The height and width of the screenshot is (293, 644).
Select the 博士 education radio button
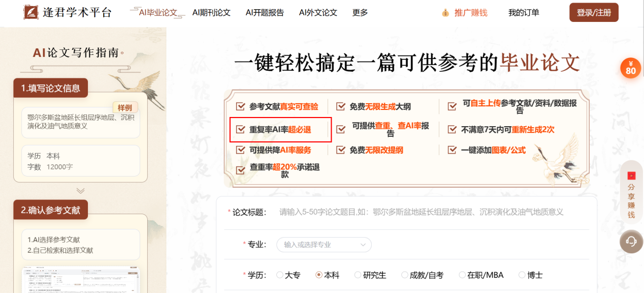[522, 275]
